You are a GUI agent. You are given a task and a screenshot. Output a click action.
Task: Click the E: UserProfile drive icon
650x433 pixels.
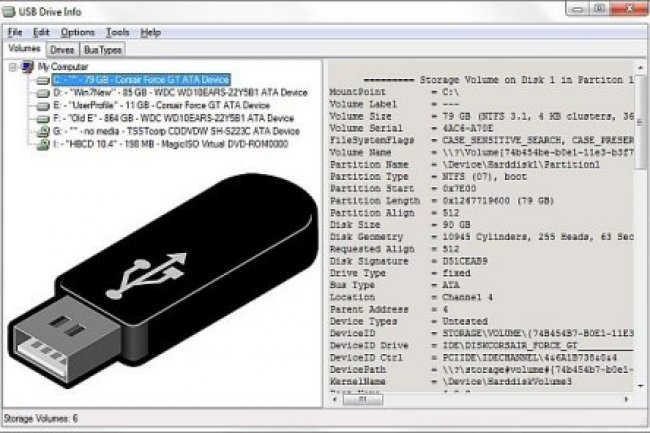click(x=43, y=106)
